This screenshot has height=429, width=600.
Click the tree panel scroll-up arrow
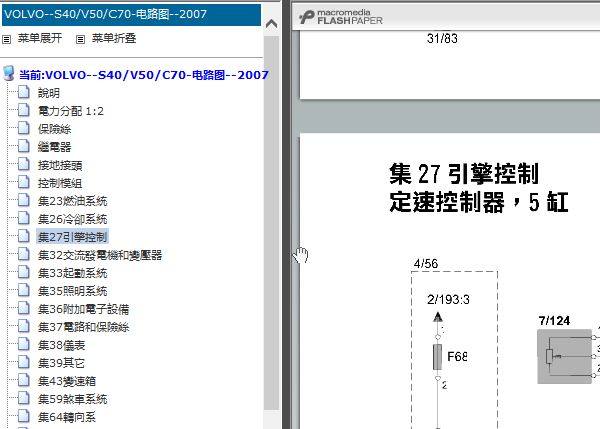[x=271, y=24]
